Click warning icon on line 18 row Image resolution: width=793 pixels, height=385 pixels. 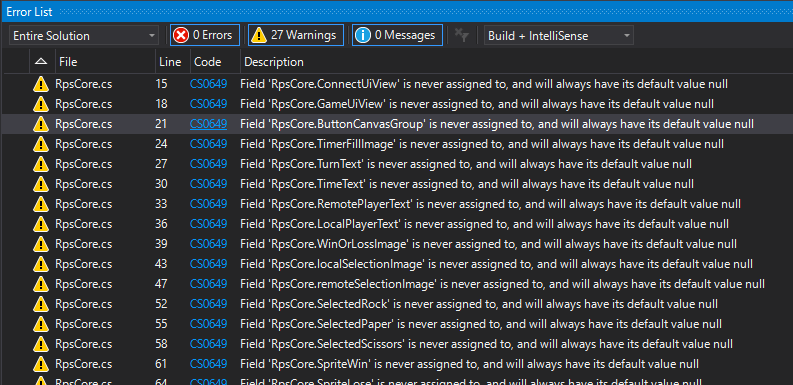click(41, 104)
